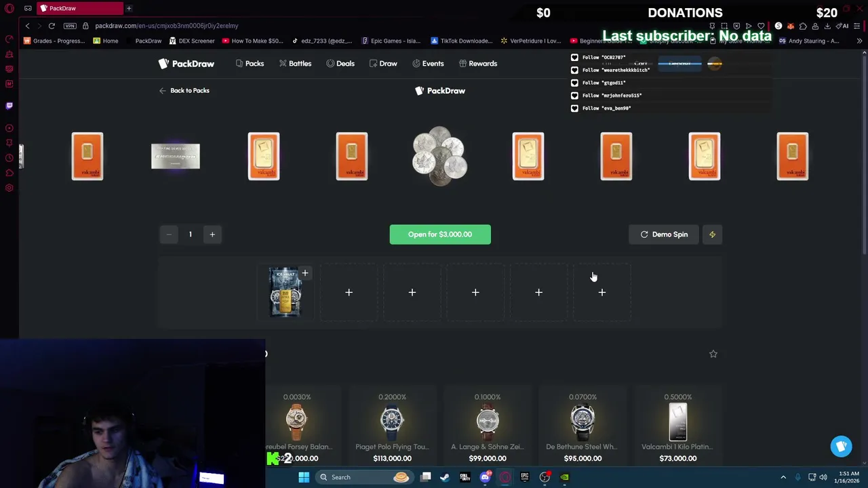The width and height of the screenshot is (868, 488).
Task: Click the silver coins pile in the reel
Action: click(440, 156)
